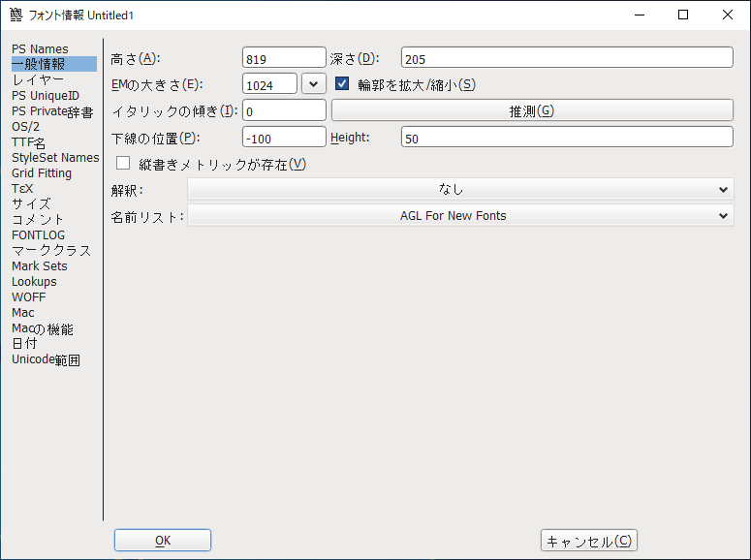Click the キャンセル(C) button

(588, 541)
